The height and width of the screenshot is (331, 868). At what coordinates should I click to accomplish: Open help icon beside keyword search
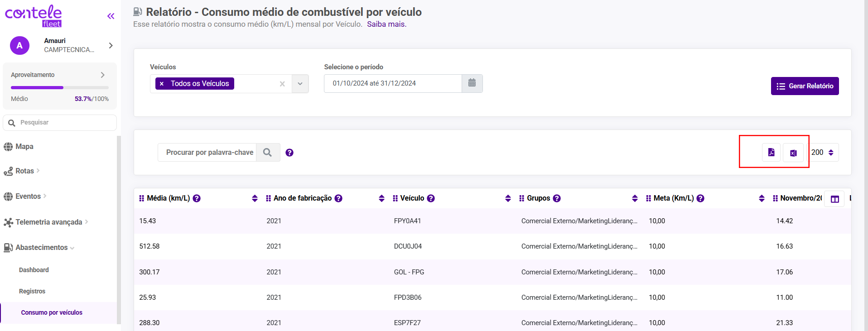tap(289, 153)
